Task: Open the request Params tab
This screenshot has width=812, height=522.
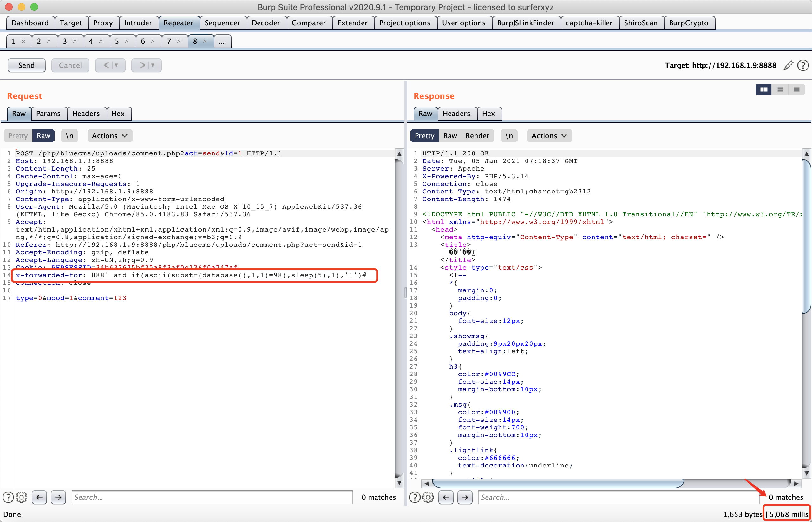Action: (48, 114)
